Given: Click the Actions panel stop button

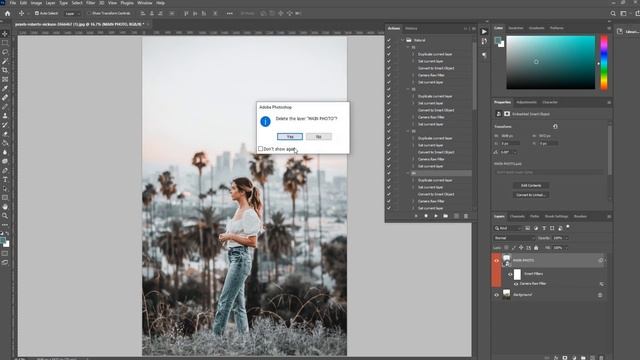Looking at the screenshot, I should click(x=416, y=216).
